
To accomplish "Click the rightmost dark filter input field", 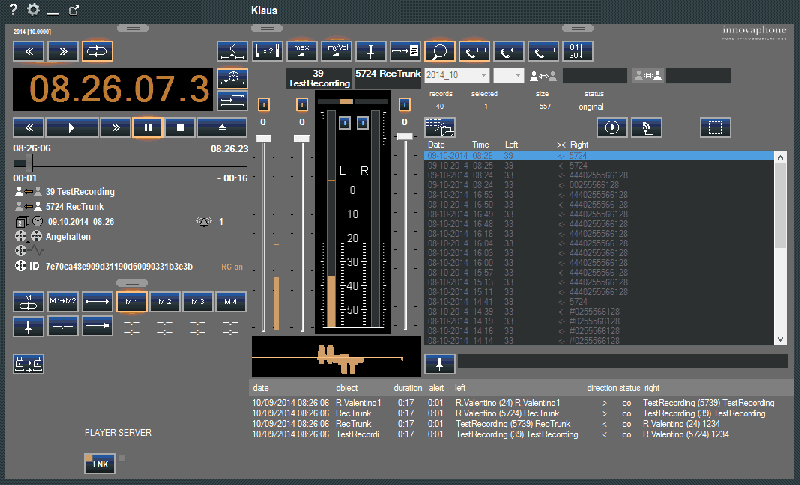I will point(698,75).
